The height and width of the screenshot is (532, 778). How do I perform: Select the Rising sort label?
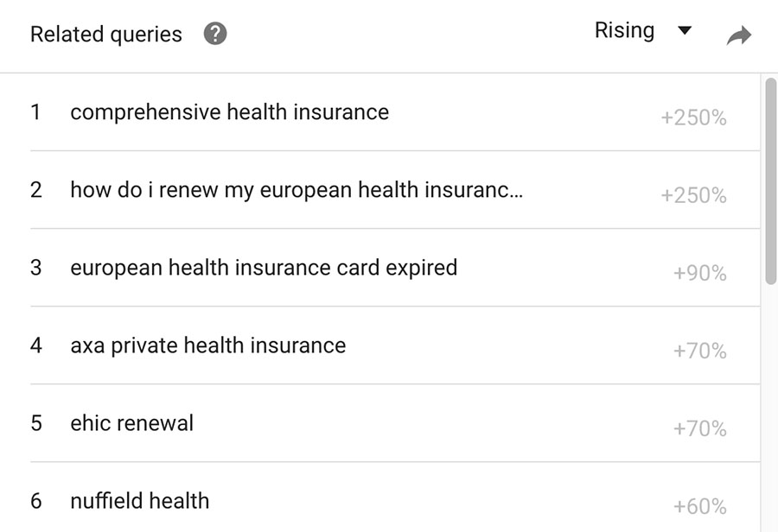point(625,30)
